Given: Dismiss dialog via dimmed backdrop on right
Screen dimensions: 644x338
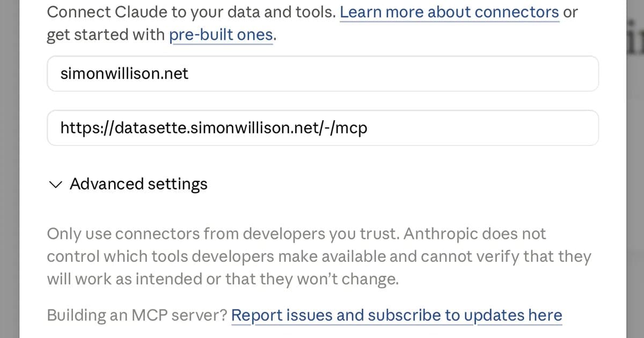Looking at the screenshot, I should tap(635, 169).
